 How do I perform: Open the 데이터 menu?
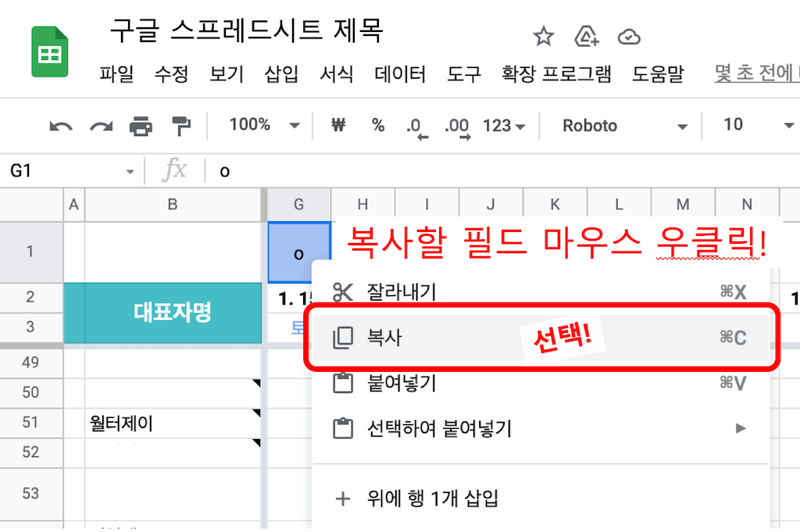pos(399,74)
